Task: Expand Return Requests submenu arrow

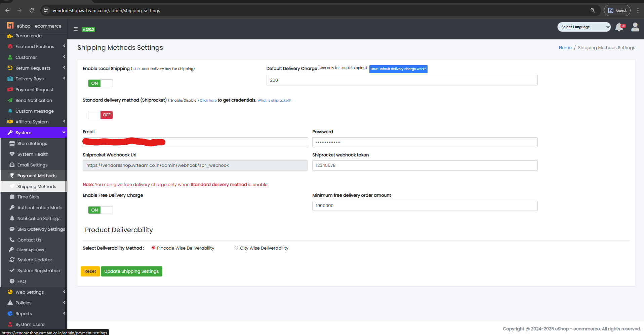Action: point(64,68)
